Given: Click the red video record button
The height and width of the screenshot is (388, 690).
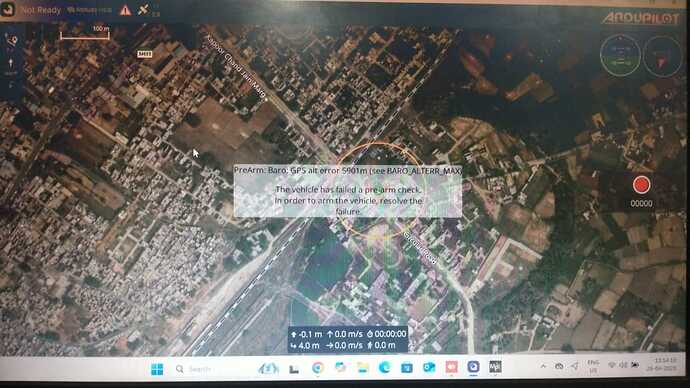Looking at the screenshot, I should click(641, 185).
